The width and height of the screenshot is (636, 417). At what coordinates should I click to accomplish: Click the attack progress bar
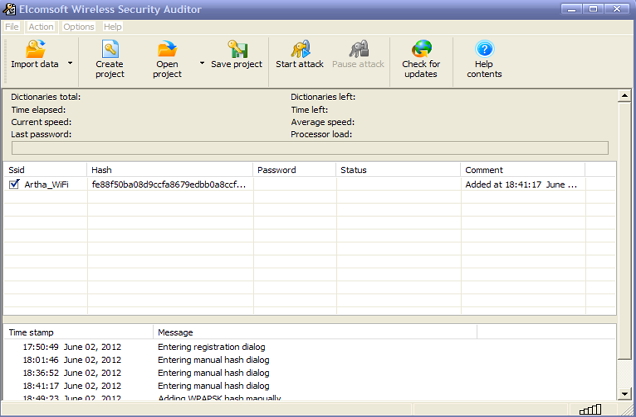click(310, 148)
